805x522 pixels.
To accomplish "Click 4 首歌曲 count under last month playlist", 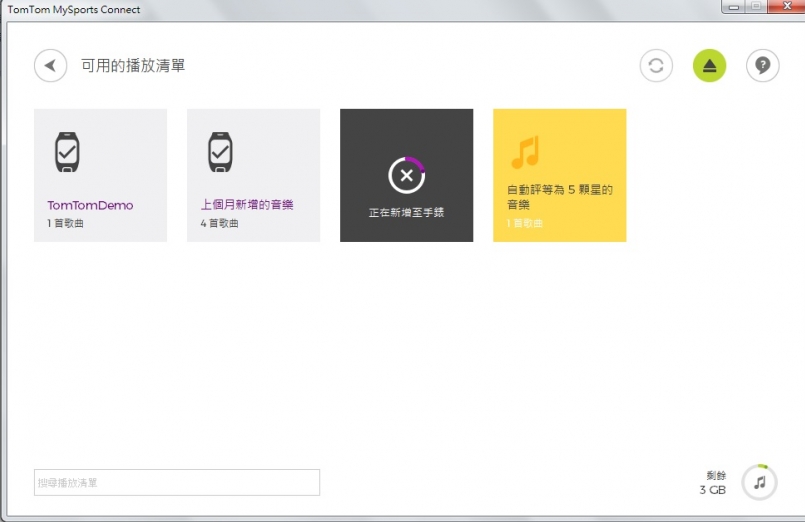I will [x=219, y=223].
